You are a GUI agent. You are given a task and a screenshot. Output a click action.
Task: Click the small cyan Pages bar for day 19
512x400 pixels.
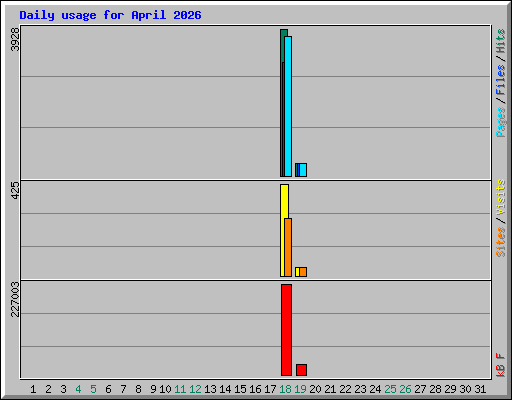pos(303,170)
